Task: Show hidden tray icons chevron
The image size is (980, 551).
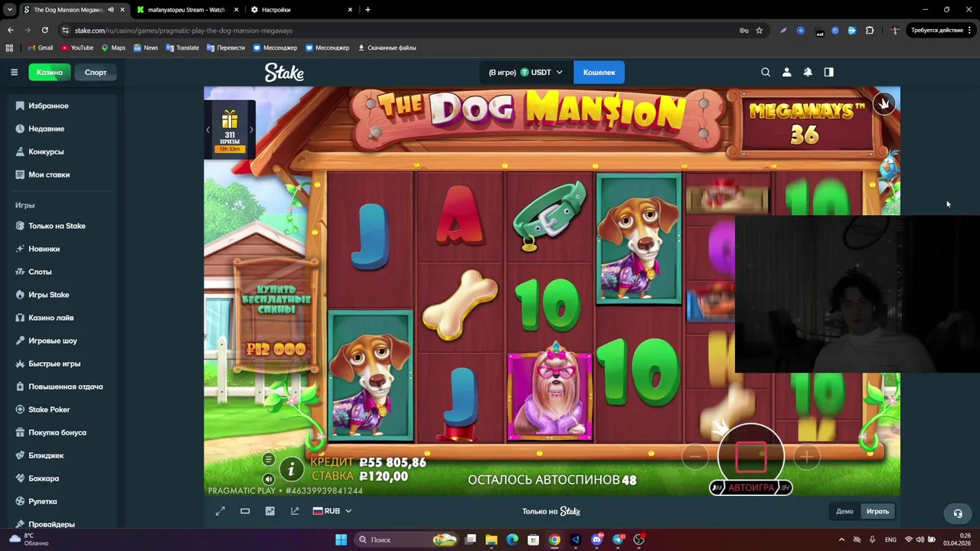Action: 841,540
